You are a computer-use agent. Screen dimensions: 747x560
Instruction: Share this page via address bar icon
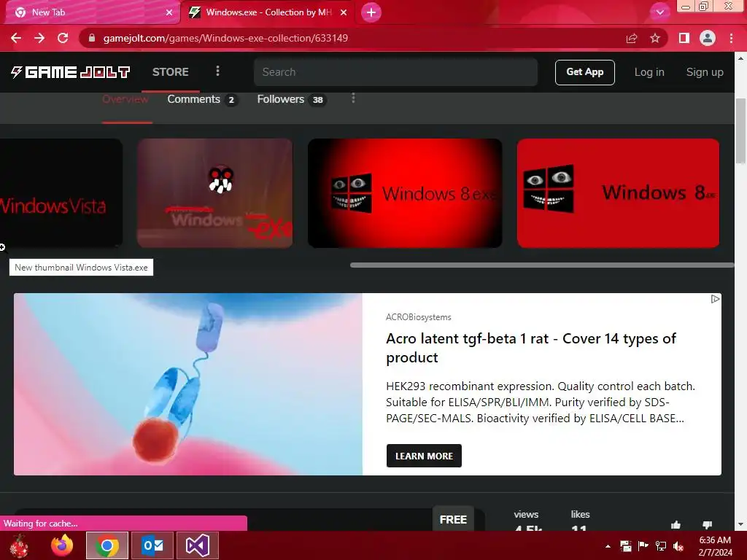coord(632,38)
